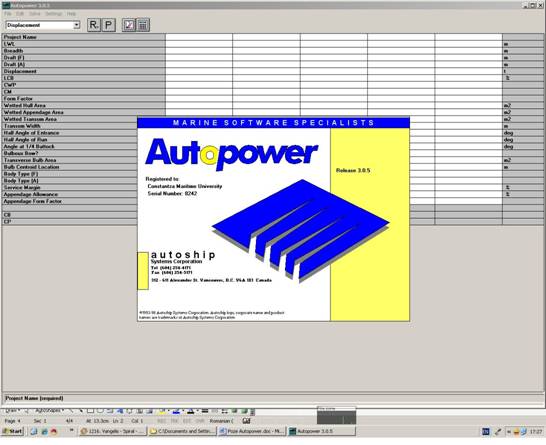Select the CB row label
The width and height of the screenshot is (546, 445).
[70, 215]
